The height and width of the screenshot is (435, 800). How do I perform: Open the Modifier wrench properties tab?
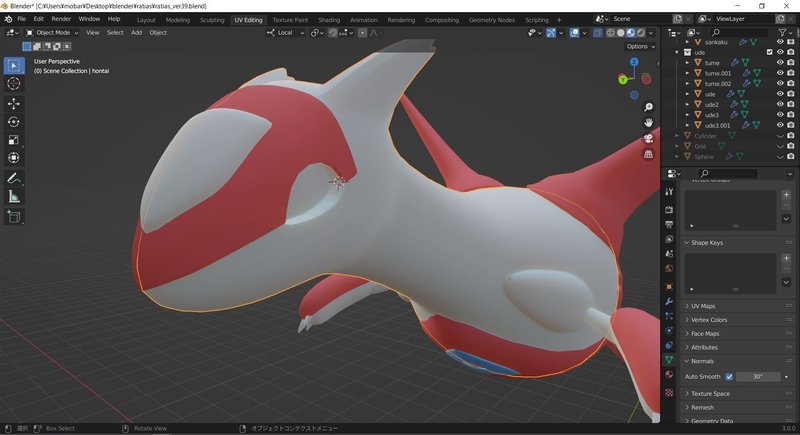[669, 301]
